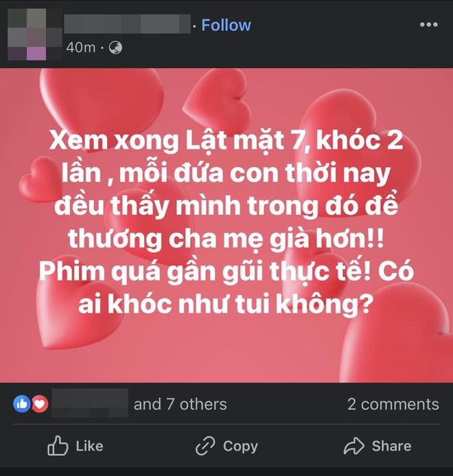The image size is (453, 476).
Task: Click the thumbs-up Like icon
Action: (58, 446)
